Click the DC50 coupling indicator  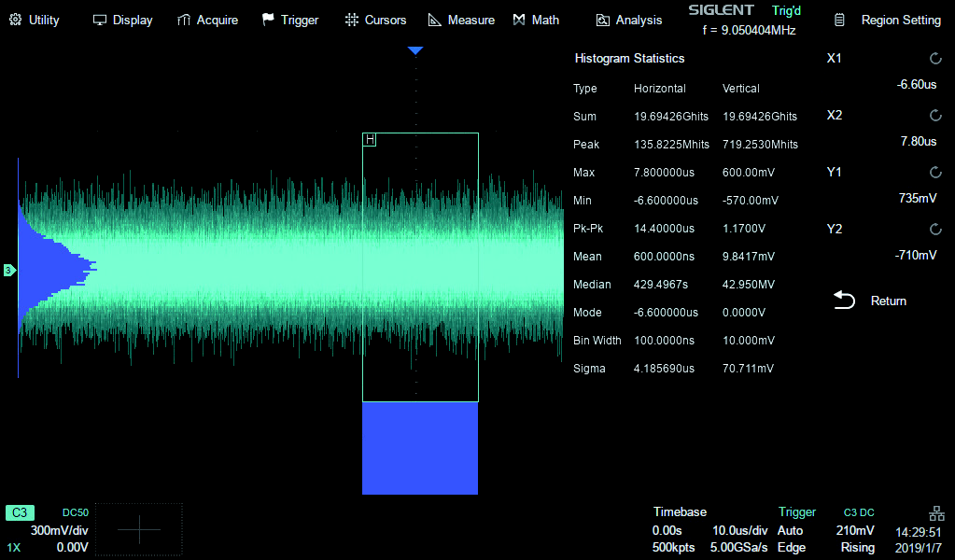point(76,513)
